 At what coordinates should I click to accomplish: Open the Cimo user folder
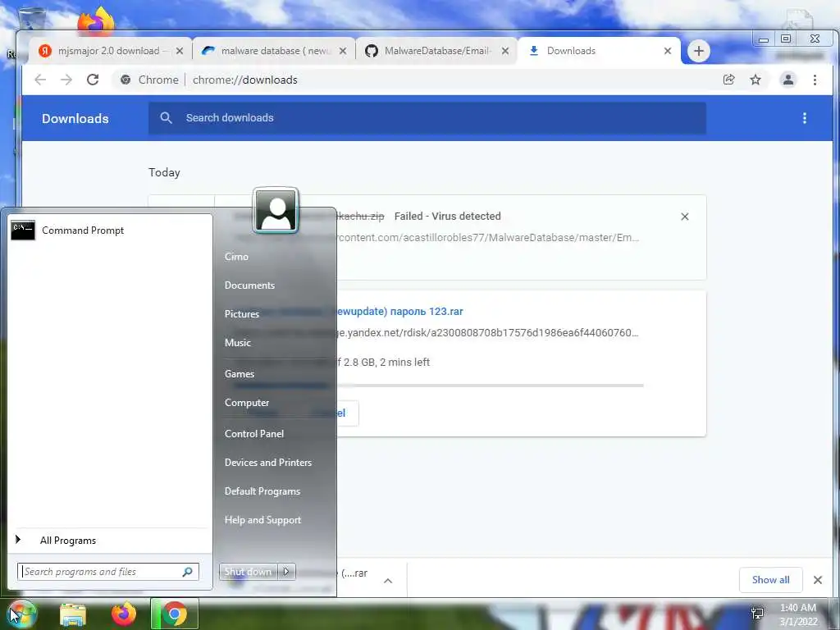click(x=236, y=257)
